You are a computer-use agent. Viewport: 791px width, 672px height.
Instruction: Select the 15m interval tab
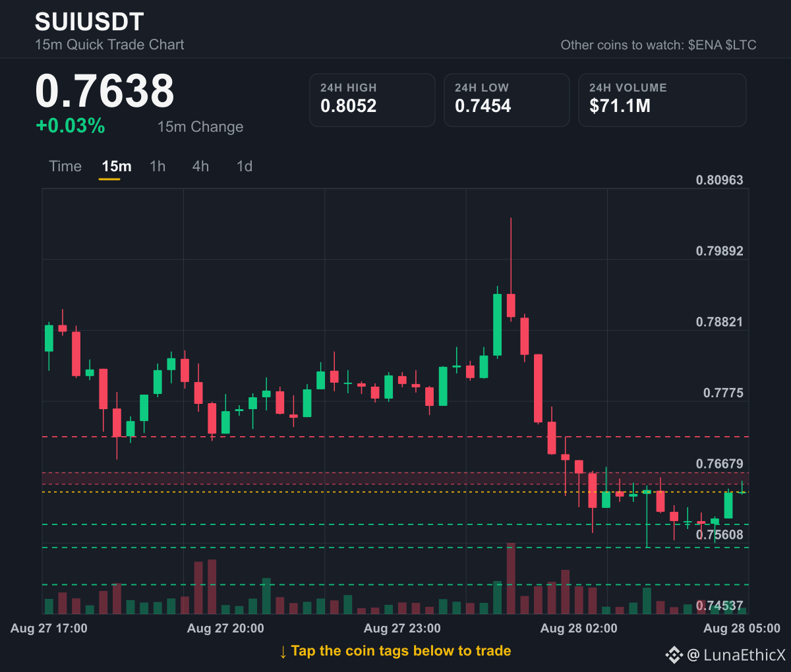click(x=117, y=166)
